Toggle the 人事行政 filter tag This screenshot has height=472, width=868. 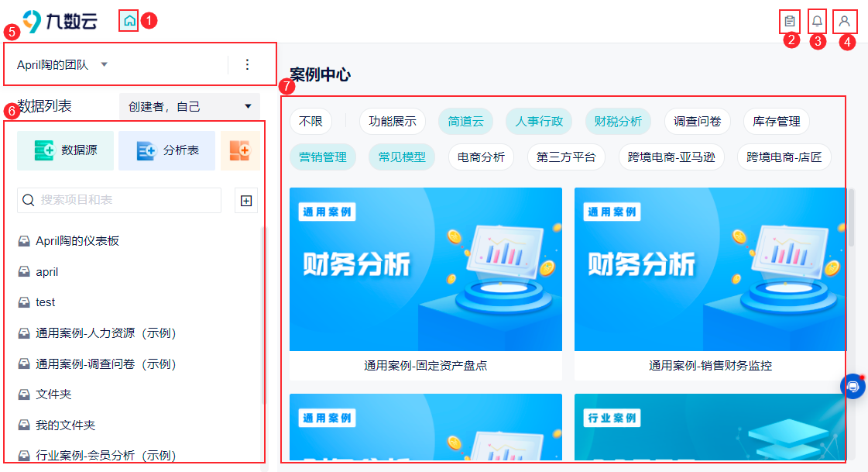(x=539, y=122)
